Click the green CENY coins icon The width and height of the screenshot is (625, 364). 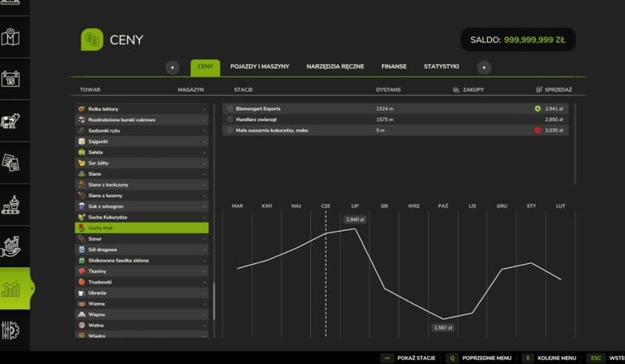pos(92,39)
